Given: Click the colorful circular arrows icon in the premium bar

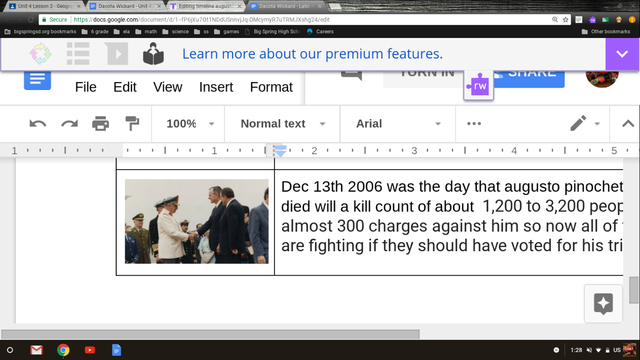Looking at the screenshot, I should (x=40, y=54).
